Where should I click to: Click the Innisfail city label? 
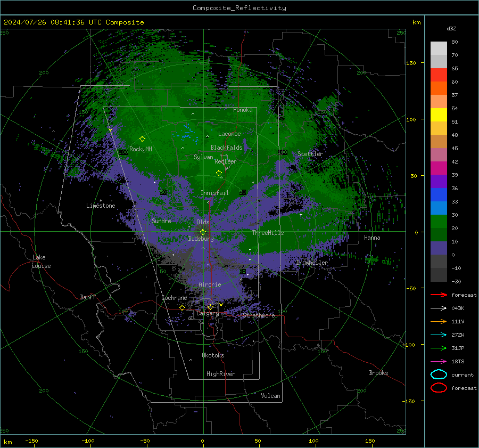pyautogui.click(x=214, y=193)
